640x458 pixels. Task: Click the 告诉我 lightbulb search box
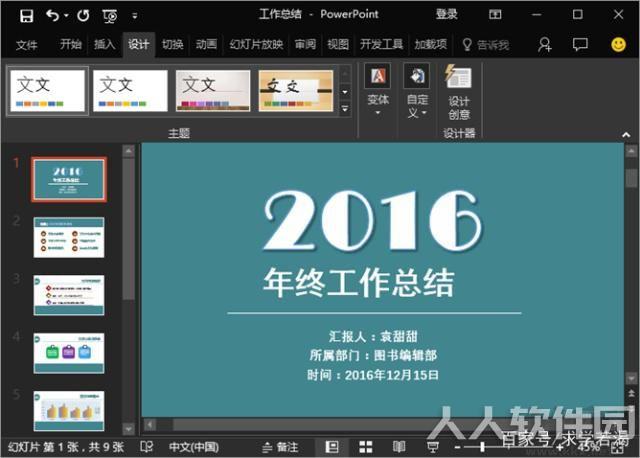[x=486, y=44]
